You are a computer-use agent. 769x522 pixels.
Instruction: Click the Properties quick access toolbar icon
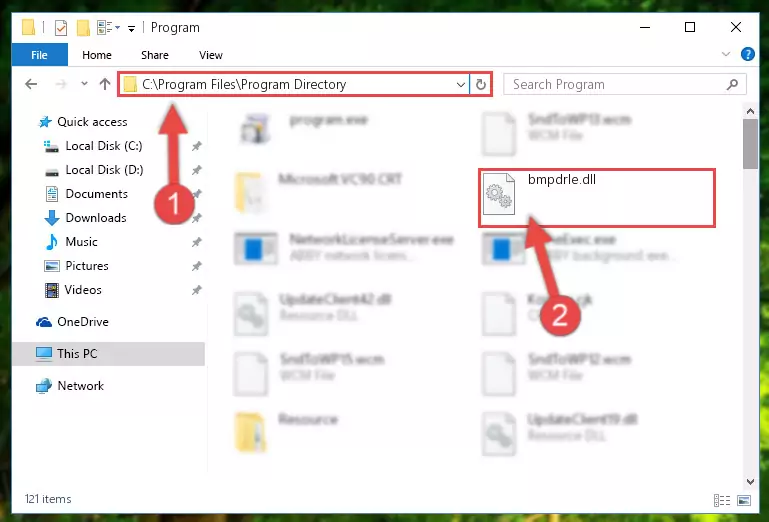(60, 28)
